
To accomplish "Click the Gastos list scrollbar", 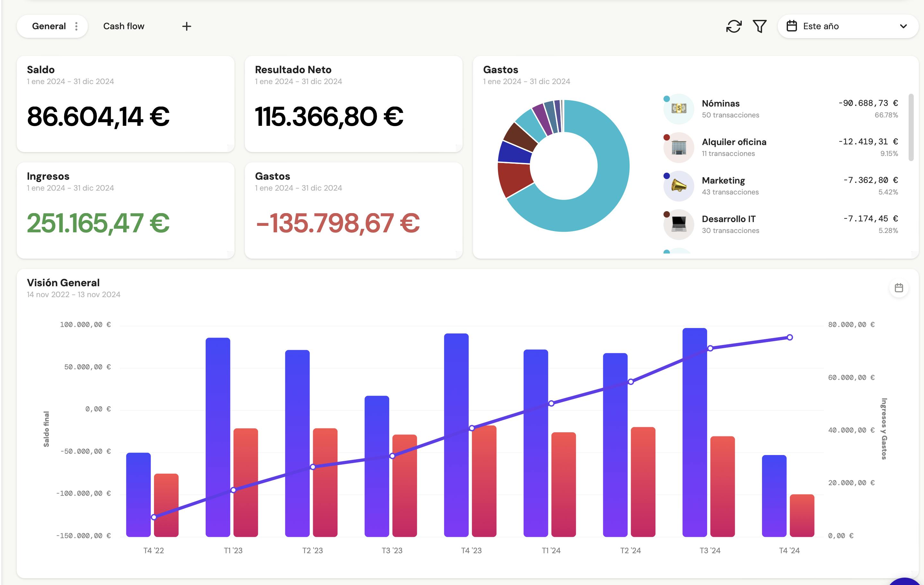I will tap(911, 127).
